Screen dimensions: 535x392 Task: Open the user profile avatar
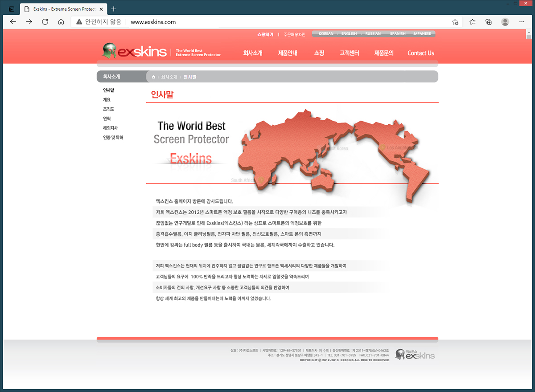pyautogui.click(x=505, y=22)
